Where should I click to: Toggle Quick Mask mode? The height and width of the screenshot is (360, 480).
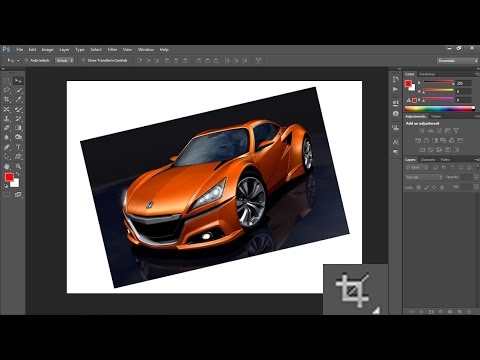[x=7, y=195]
